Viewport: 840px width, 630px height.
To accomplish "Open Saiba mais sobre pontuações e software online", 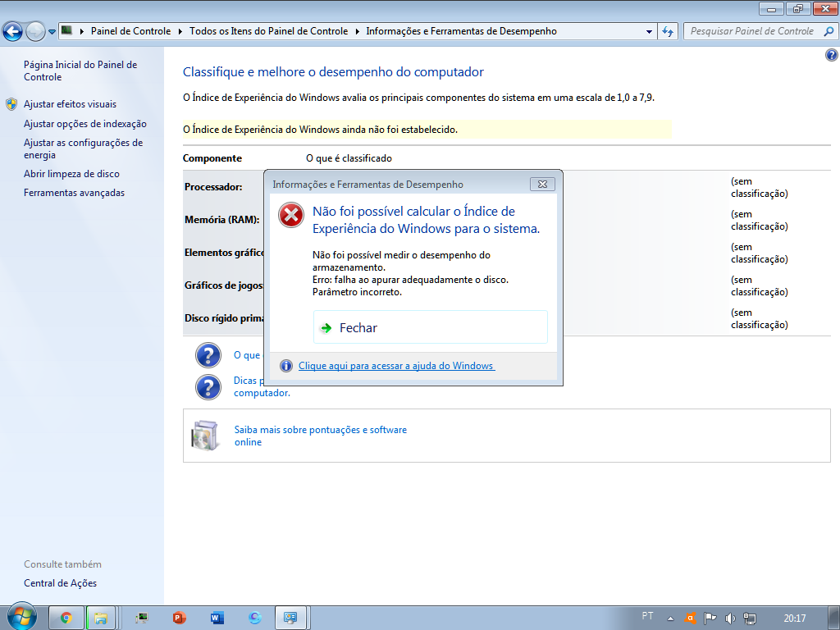I will click(x=321, y=436).
